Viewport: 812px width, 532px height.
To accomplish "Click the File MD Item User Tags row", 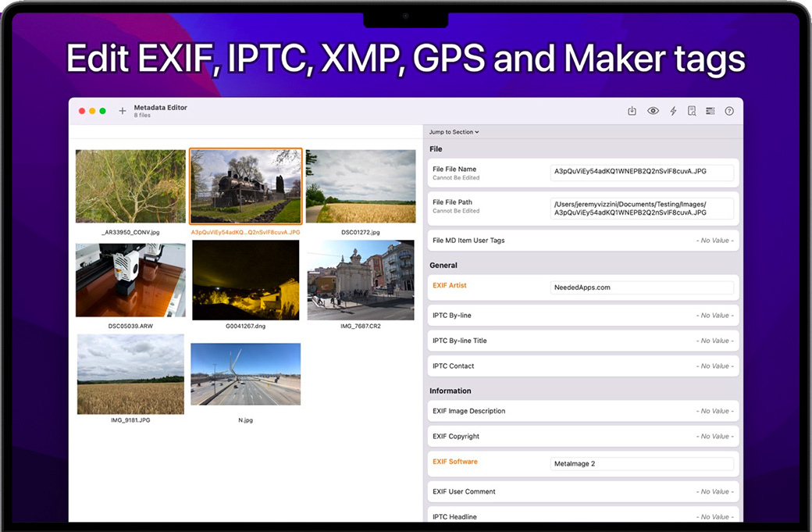I will coord(582,241).
